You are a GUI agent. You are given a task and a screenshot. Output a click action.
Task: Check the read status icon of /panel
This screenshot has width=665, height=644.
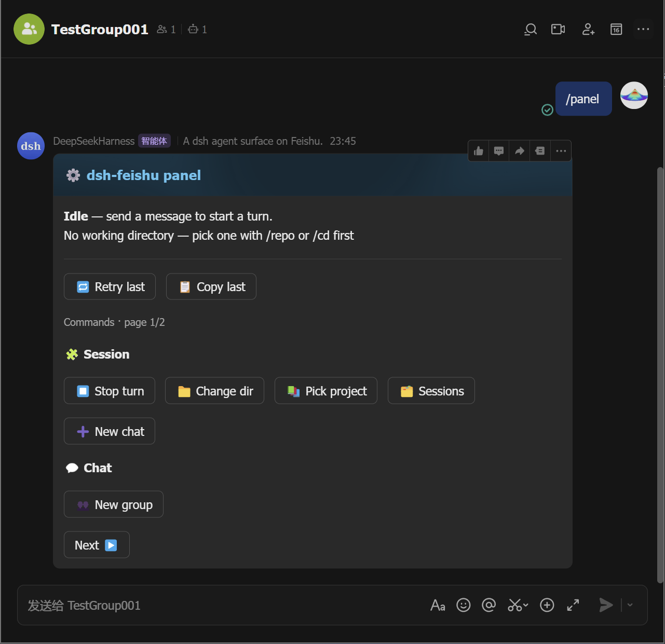[x=547, y=109]
